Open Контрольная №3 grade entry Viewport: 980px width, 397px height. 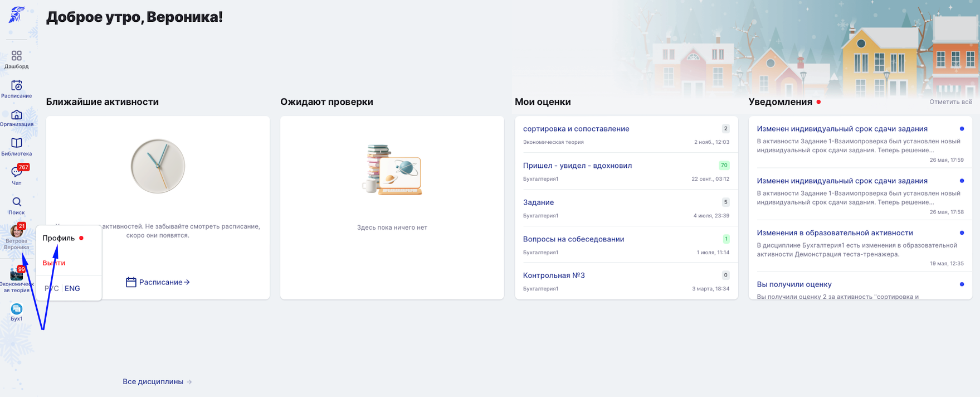554,275
